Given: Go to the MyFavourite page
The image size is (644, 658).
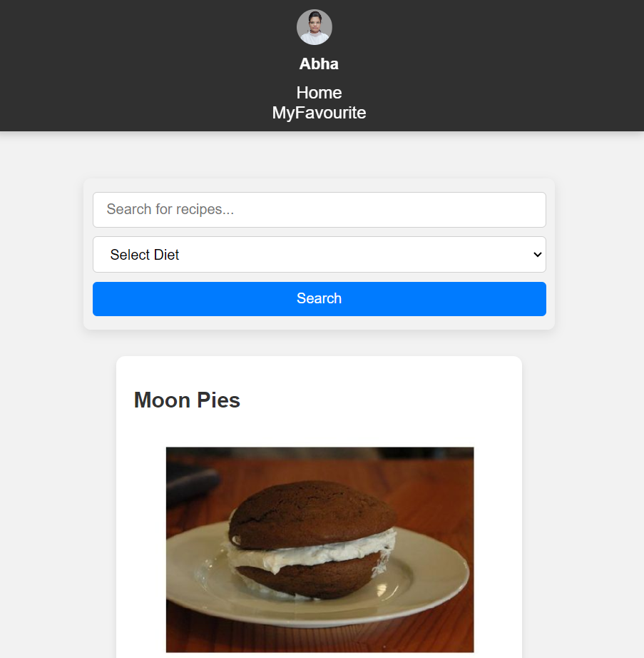Looking at the screenshot, I should pyautogui.click(x=319, y=112).
